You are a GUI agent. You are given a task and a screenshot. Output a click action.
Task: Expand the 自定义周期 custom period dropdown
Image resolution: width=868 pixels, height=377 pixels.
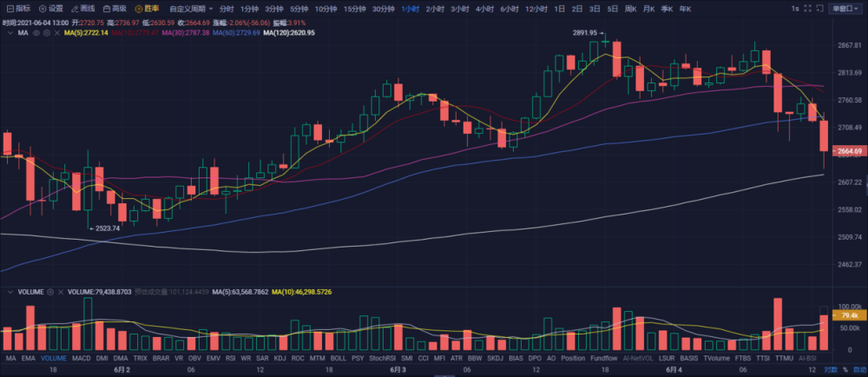click(x=192, y=9)
